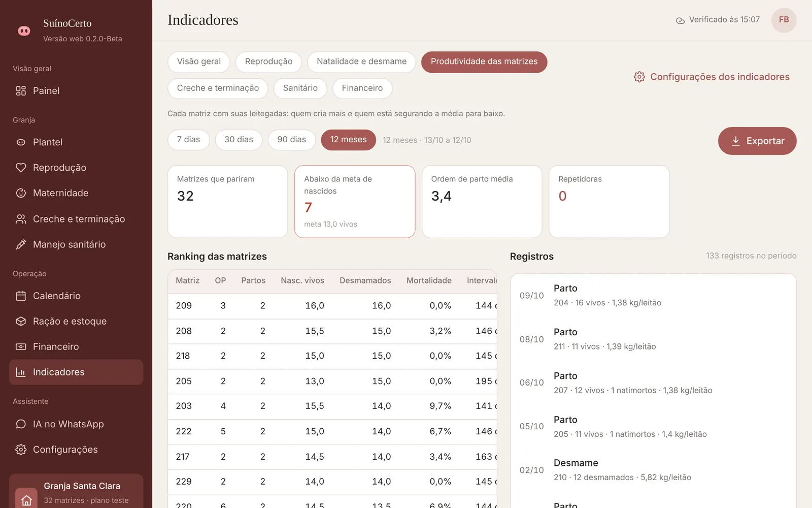Select the Produtividade das matrizes tab
The width and height of the screenshot is (812, 508).
[x=484, y=62]
